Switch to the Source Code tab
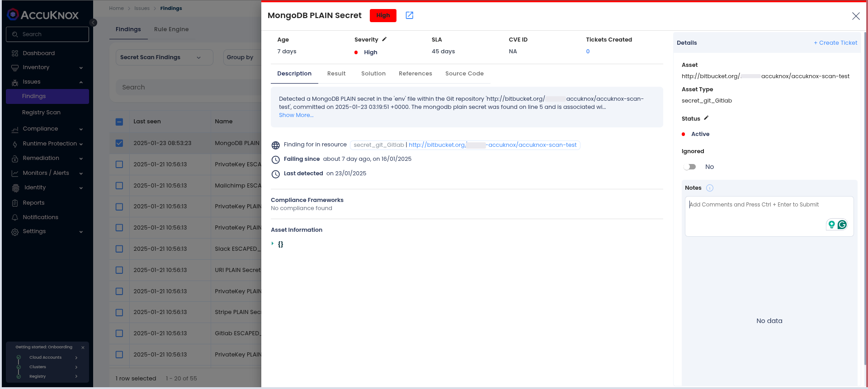 point(464,74)
